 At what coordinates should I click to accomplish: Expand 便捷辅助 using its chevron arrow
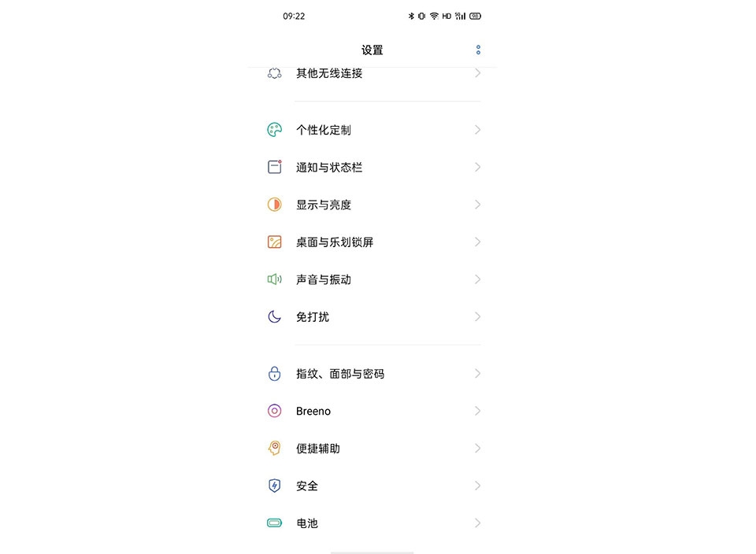click(x=477, y=449)
